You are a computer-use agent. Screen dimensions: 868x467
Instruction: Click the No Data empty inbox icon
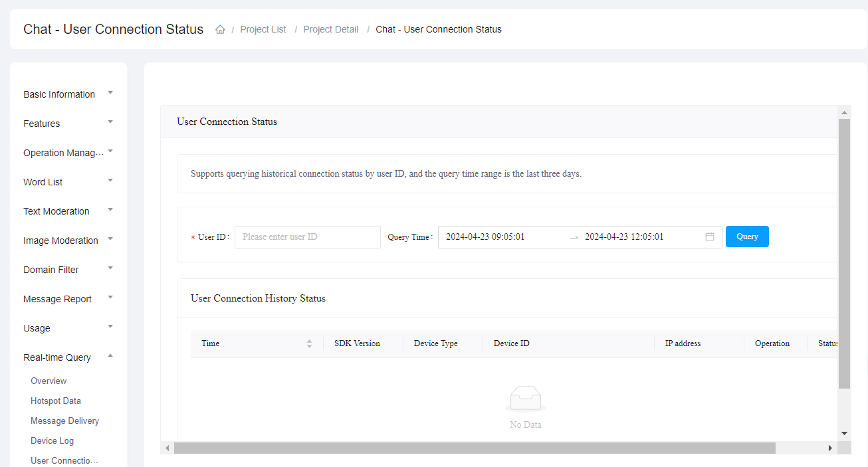[526, 399]
